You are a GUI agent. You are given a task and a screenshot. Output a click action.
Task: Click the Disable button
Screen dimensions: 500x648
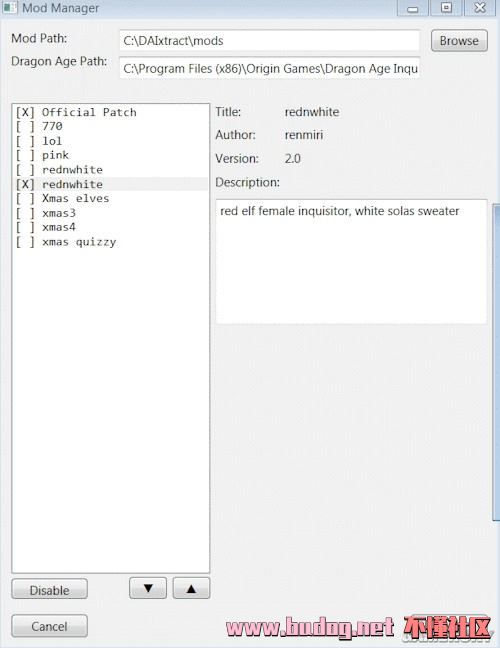pos(50,589)
